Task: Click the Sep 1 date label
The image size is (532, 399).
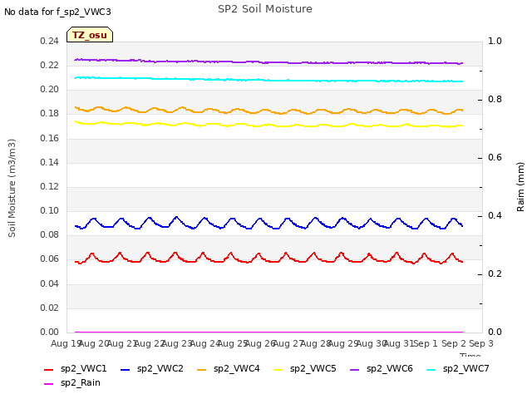Action: click(x=426, y=344)
